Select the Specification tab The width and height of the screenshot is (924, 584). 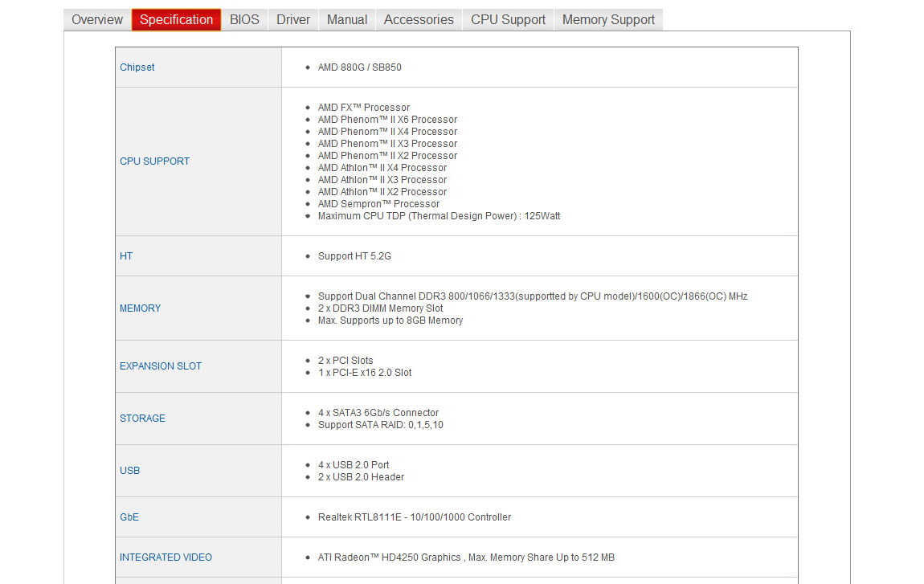click(176, 19)
